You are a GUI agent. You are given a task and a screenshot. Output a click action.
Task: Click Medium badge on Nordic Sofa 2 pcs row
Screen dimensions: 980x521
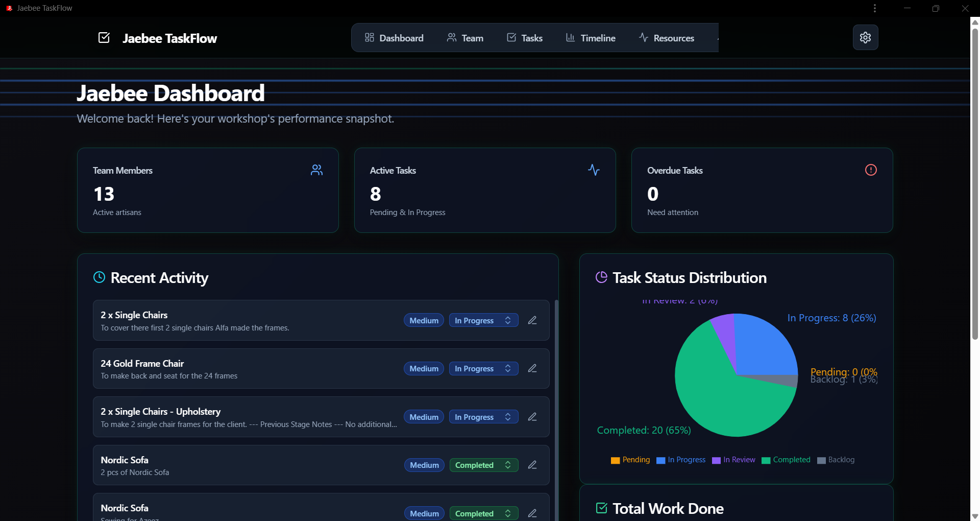click(424, 465)
